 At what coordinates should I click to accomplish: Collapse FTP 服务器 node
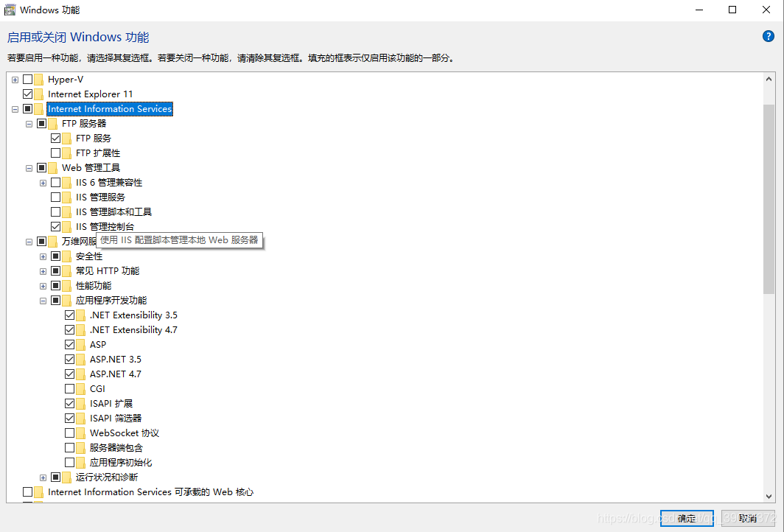(29, 124)
